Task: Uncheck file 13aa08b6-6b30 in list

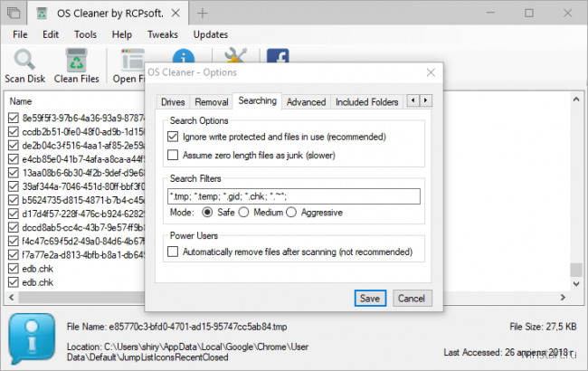Action: [14, 173]
